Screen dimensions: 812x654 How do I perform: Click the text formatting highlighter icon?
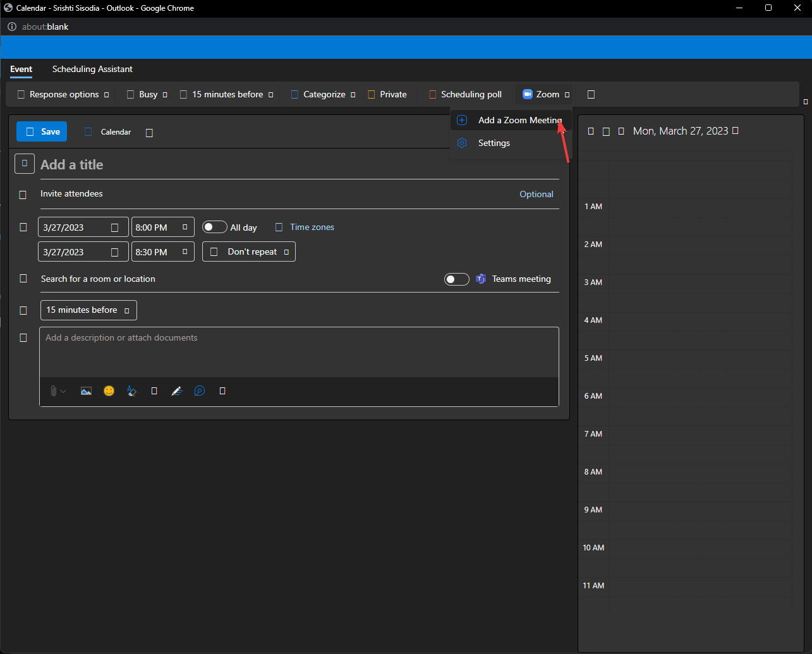pos(131,391)
